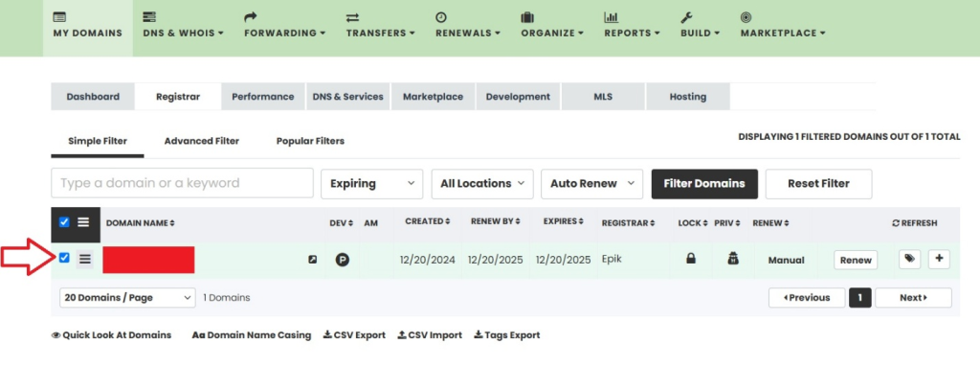Click the Renew button in domain row
This screenshot has width=980, height=367.
856,260
